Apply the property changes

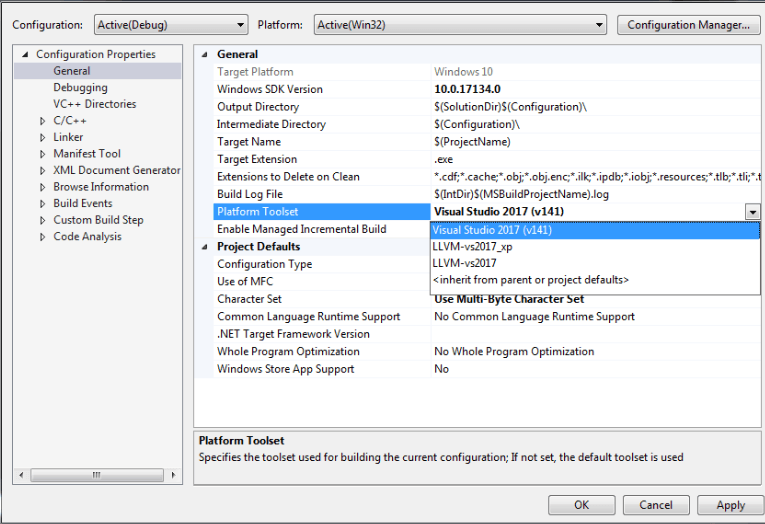tap(730, 505)
